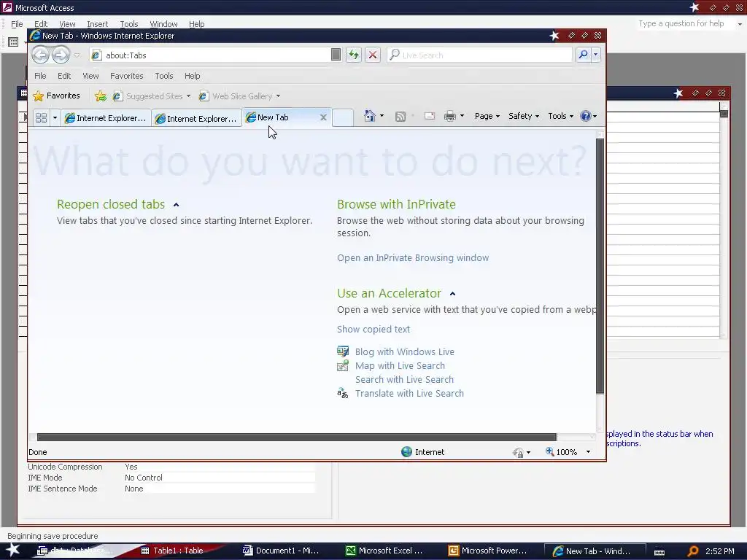Viewport: 747px width, 560px height.
Task: Open the recent pages dropdown arrow
Action: [77, 55]
